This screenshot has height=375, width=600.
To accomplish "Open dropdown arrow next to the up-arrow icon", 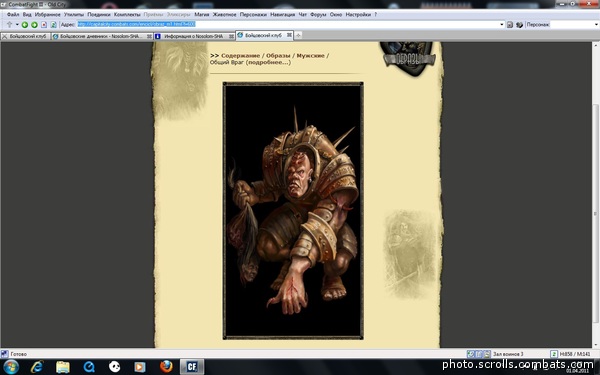I will tap(17, 24).
